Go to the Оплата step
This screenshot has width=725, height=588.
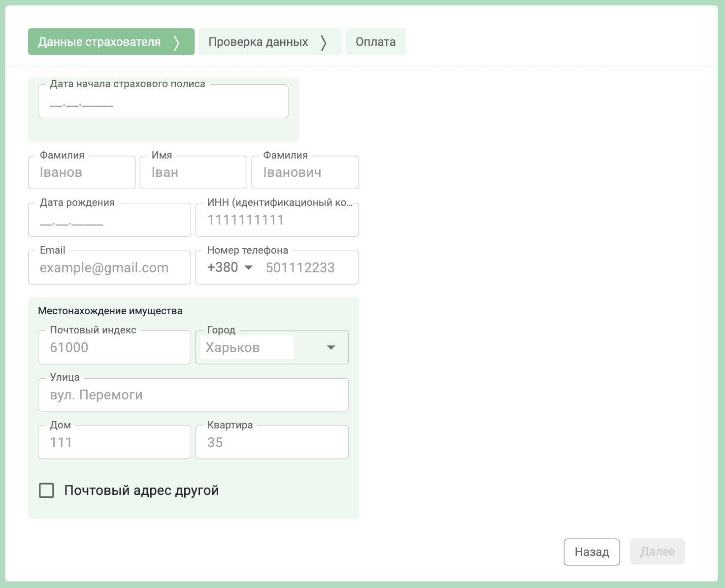[375, 42]
